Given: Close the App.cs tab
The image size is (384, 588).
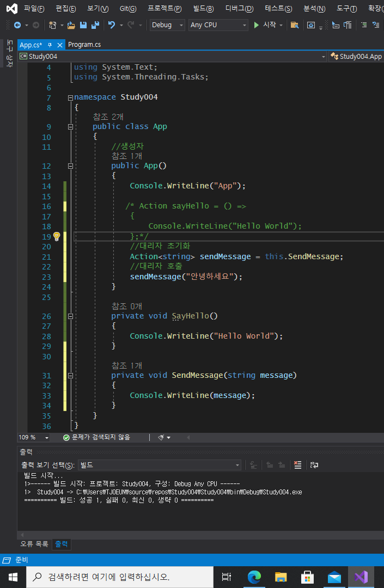Looking at the screenshot, I should tap(59, 45).
